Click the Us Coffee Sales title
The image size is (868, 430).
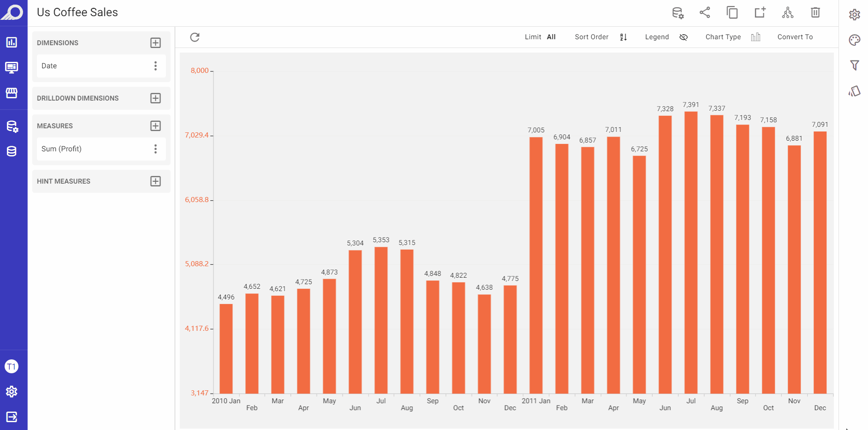coord(77,12)
